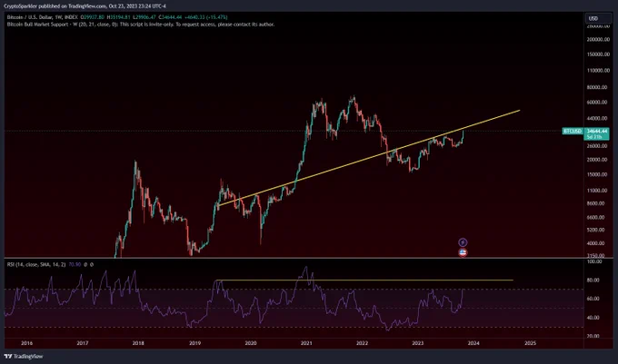Click the BTCUSD symbol price tag
618x364 pixels.
point(573,131)
